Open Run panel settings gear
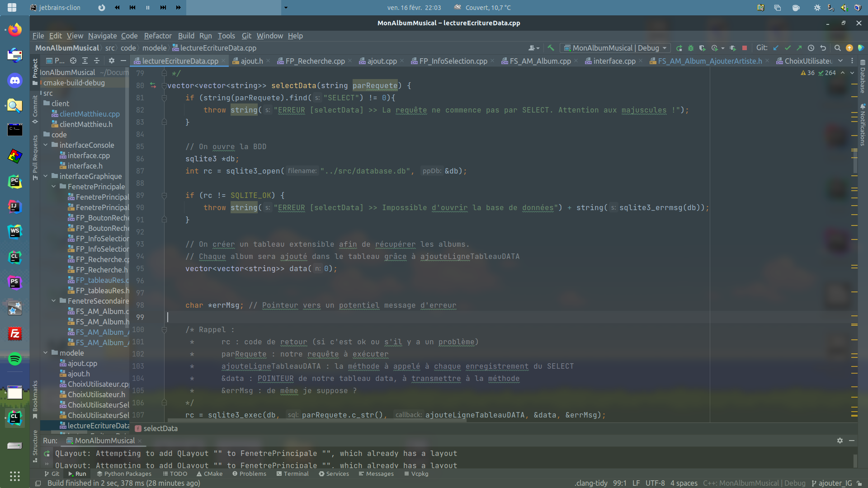This screenshot has width=868, height=488. (840, 441)
